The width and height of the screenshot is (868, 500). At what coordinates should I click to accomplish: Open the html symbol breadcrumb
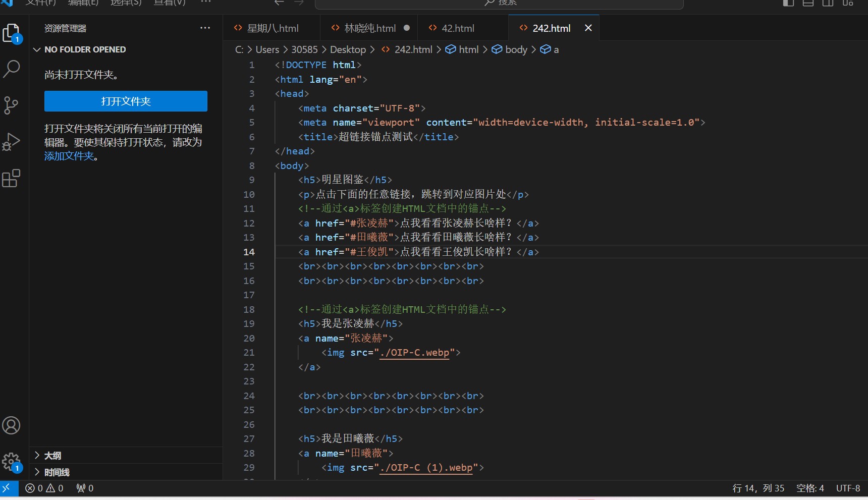coord(462,49)
